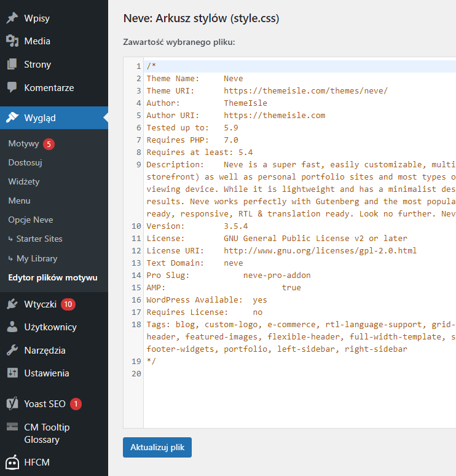456x476 pixels.
Task: Click the Ustawienia sliders icon
Action: pyautogui.click(x=12, y=373)
